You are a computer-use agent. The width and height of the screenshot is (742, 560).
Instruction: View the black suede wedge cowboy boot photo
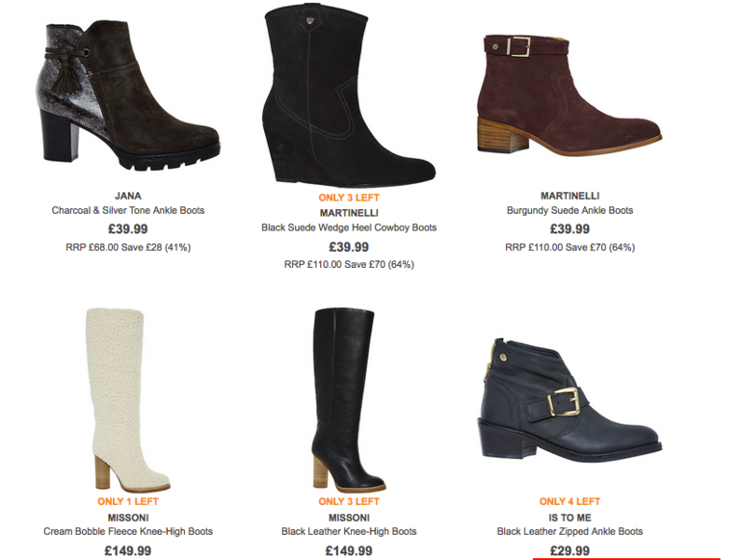(349, 94)
